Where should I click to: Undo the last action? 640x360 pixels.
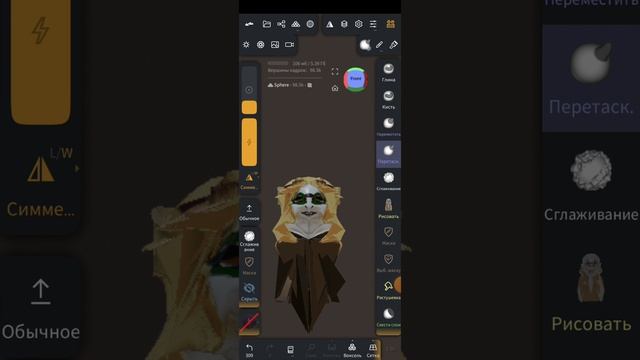tap(249, 350)
